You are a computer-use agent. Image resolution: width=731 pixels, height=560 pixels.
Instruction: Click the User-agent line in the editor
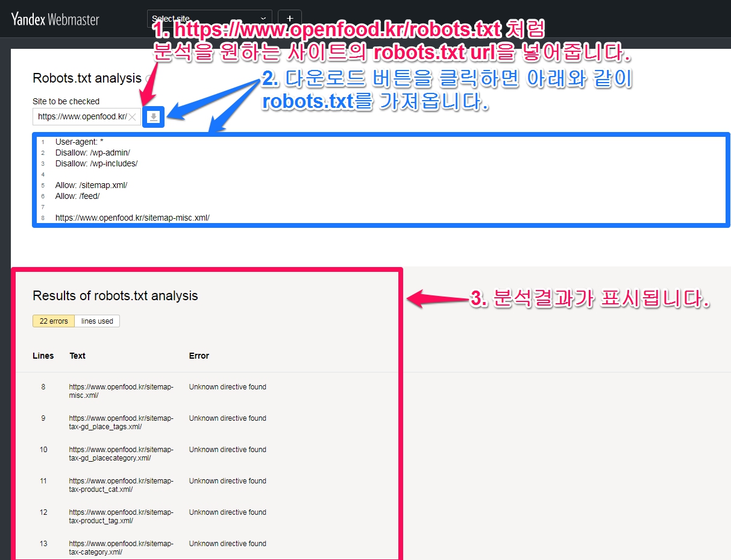(x=80, y=142)
